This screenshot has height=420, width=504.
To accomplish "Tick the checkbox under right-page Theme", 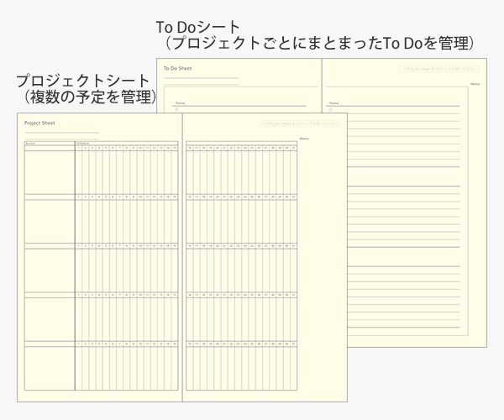I will (330, 110).
